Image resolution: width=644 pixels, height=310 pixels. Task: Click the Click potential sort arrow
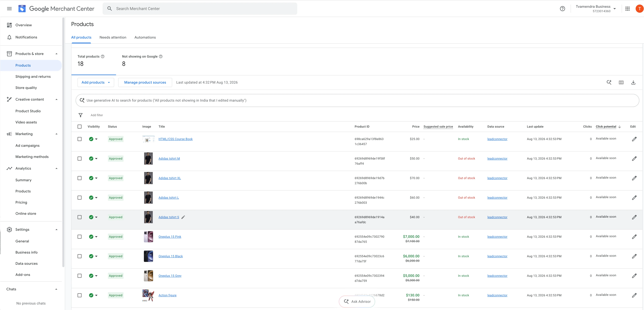[620, 127]
